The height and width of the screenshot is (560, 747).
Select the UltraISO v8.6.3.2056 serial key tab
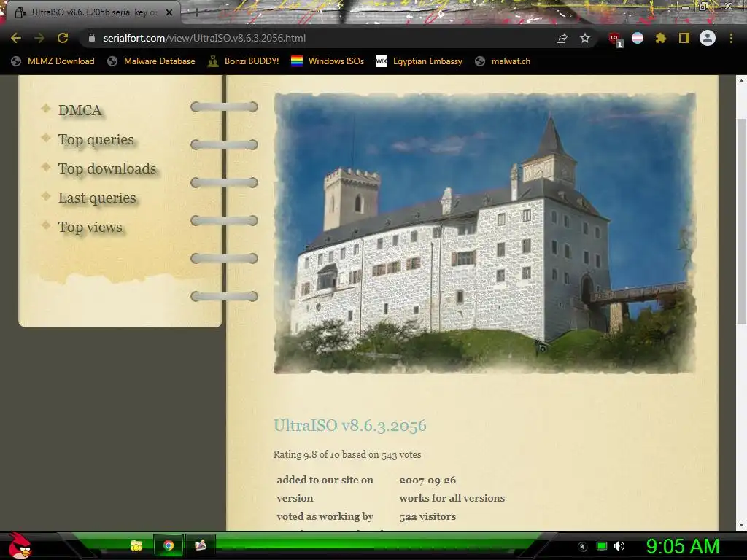[x=90, y=12]
